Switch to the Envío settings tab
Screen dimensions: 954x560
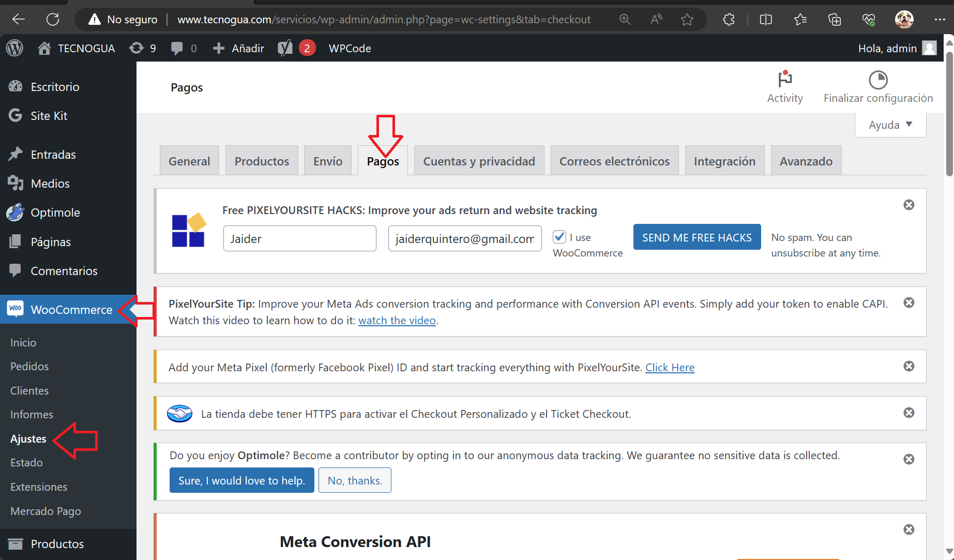[x=328, y=161]
